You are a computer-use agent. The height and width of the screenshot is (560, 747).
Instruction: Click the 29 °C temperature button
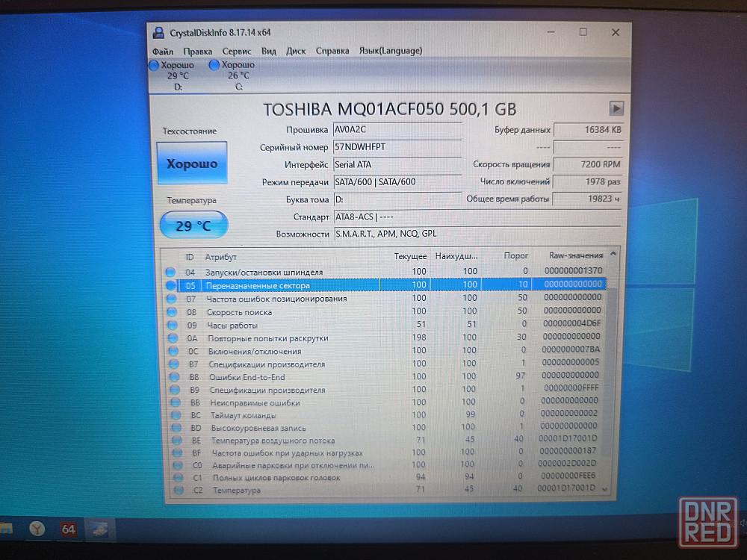tap(193, 225)
